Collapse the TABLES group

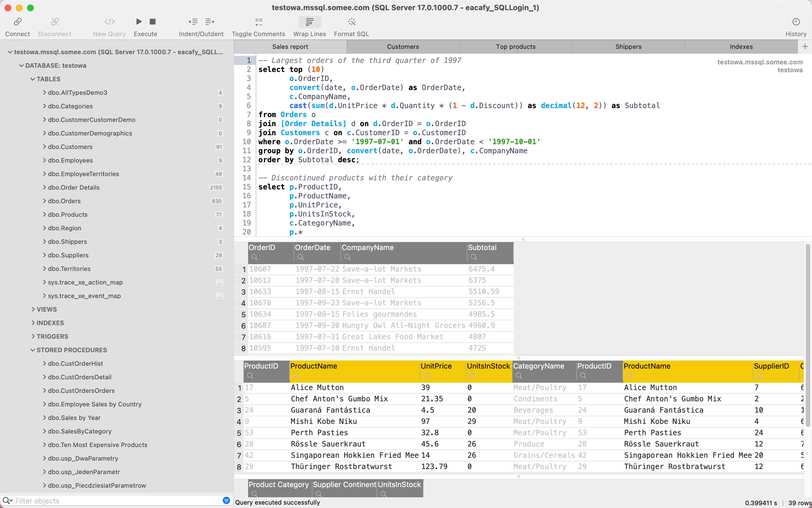pos(32,79)
